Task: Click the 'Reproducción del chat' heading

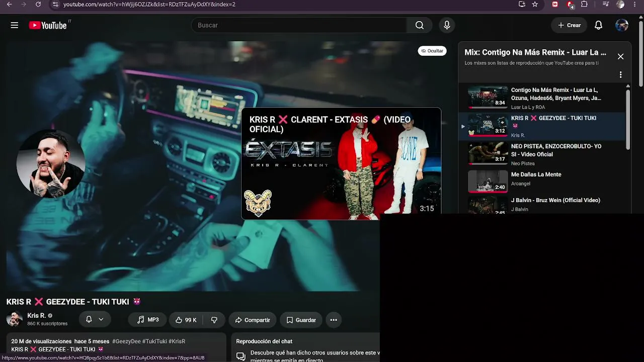Action: pos(264,341)
